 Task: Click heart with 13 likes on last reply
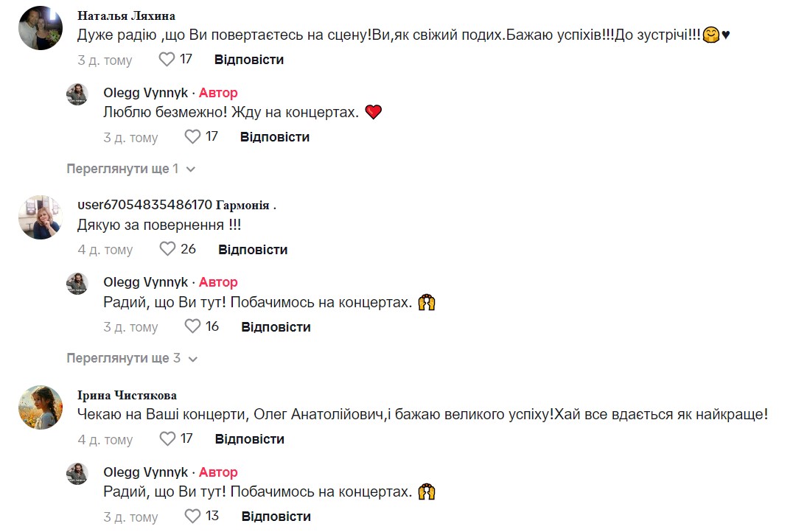[x=192, y=516]
